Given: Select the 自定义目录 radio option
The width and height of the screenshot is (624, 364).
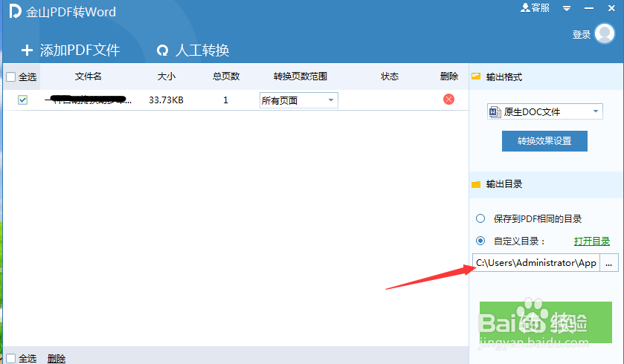Looking at the screenshot, I should pyautogui.click(x=480, y=241).
